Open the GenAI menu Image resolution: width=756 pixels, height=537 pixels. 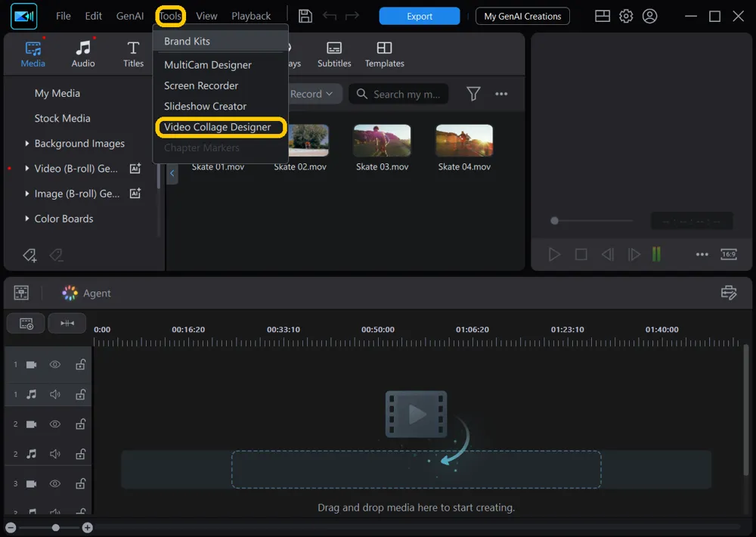[x=130, y=16]
